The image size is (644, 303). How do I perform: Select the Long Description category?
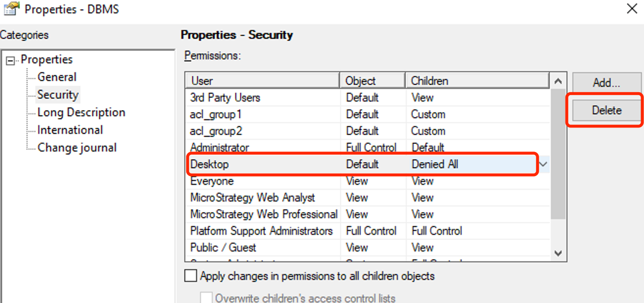pos(80,112)
